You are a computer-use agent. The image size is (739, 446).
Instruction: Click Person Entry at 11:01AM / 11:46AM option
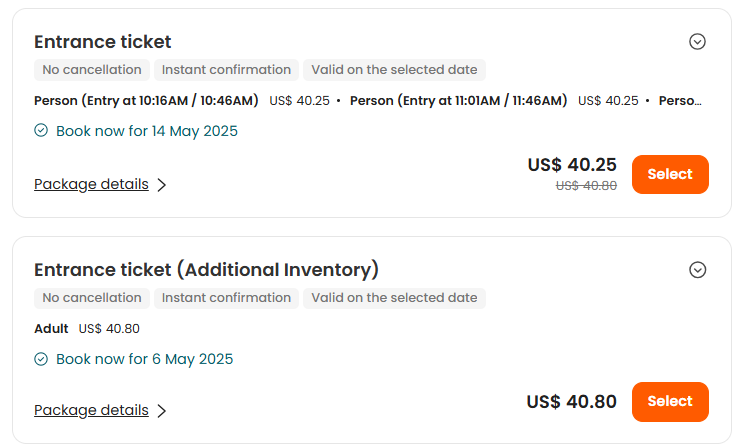[x=458, y=100]
